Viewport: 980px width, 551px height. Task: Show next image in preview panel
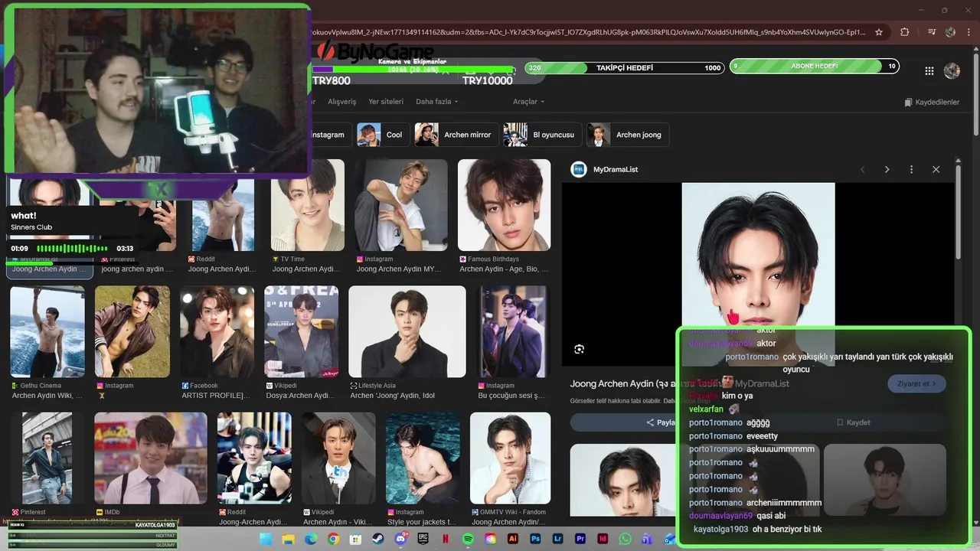tap(887, 169)
